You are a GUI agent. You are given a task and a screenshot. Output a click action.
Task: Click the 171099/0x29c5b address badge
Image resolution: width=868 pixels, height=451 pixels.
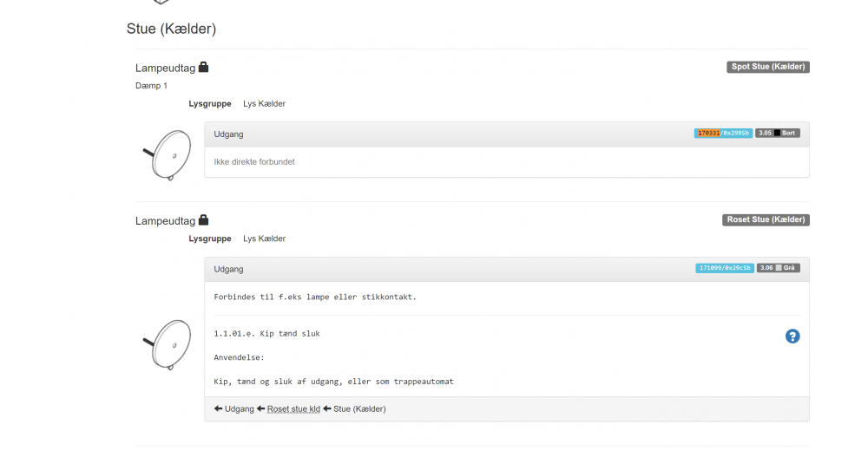click(x=724, y=269)
